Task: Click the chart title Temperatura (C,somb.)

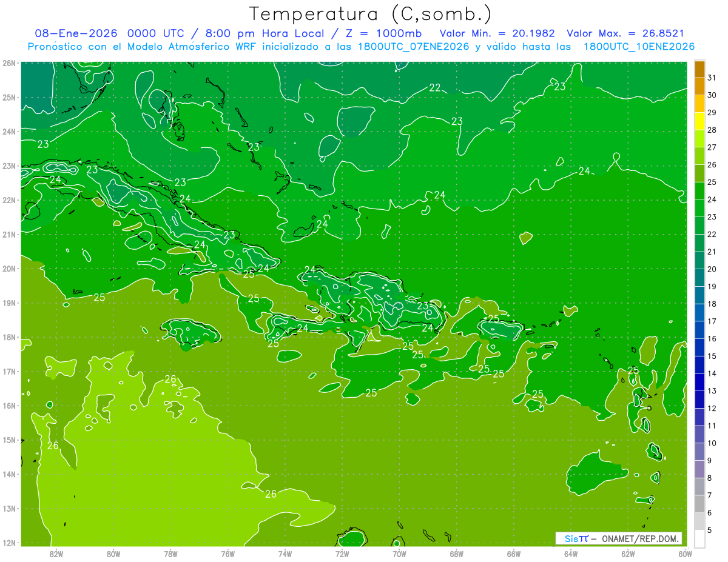Action: 370,15
